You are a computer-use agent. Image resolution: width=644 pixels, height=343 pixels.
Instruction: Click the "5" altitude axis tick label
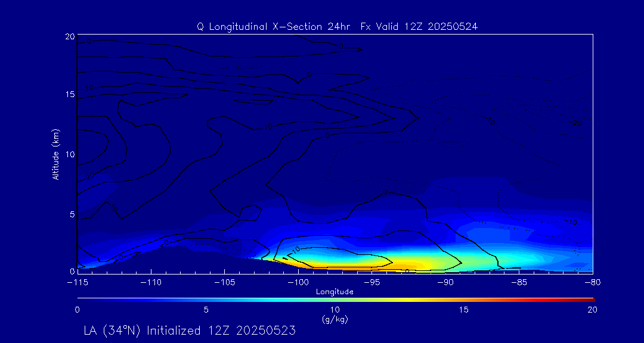coord(72,214)
